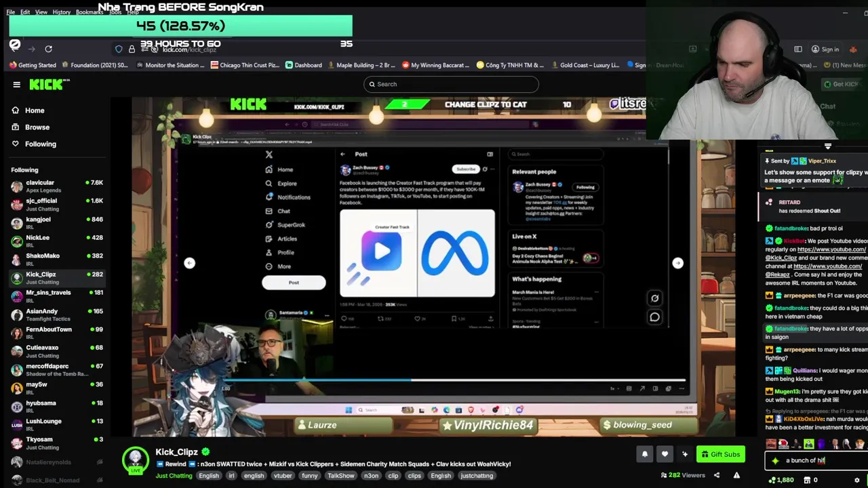Screen dimensions: 868x488
Task: Select the funny tag
Action: pos(310,476)
